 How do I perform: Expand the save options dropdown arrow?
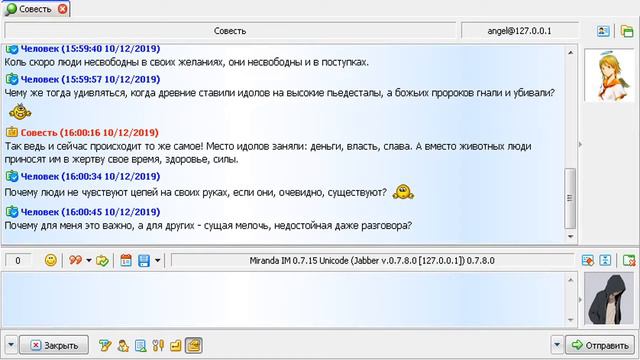[157, 260]
